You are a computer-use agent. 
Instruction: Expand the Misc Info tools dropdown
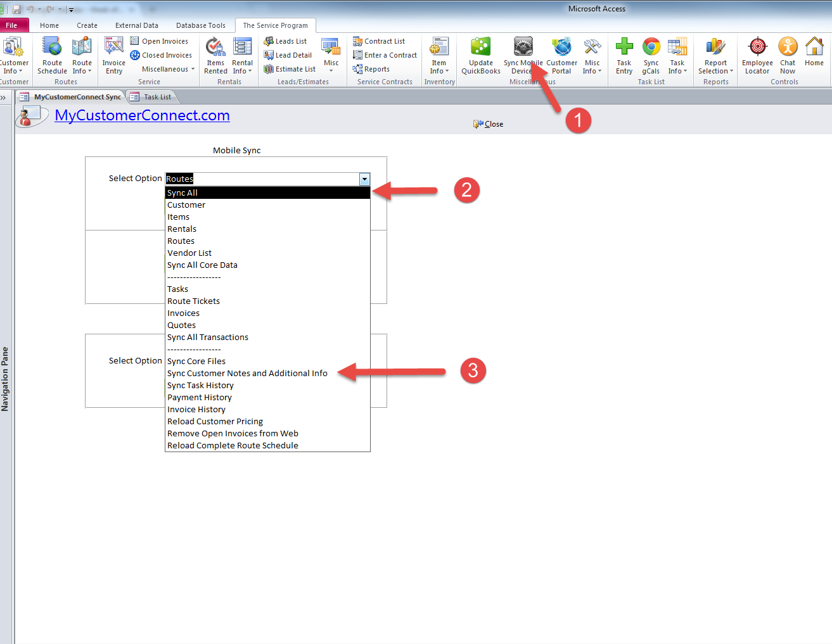click(592, 55)
